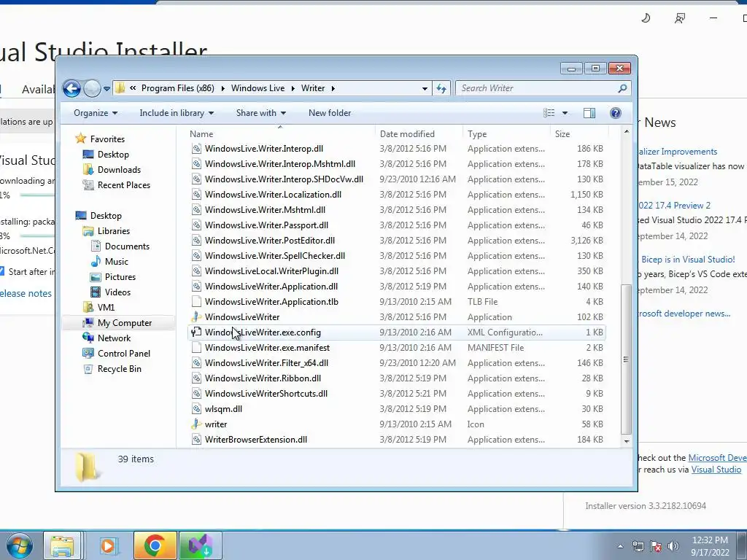Click the Windows Live breadcrumb segment
The image size is (747, 560).
(x=258, y=88)
